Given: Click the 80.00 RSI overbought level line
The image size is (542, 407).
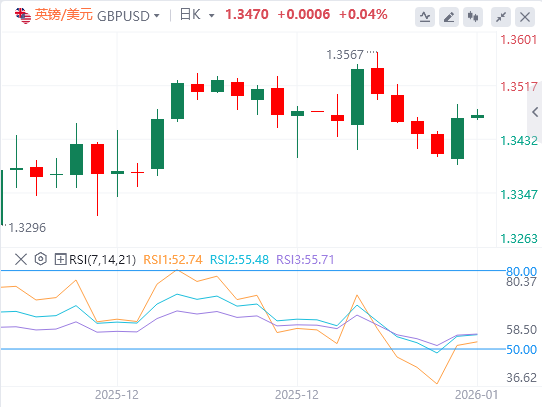Looking at the screenshot, I should [x=253, y=271].
